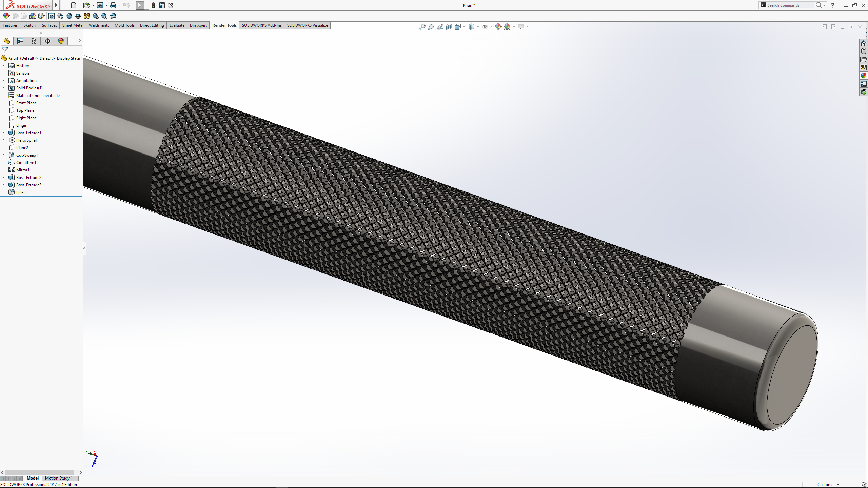
Task: Toggle the Integrated Preview render icon
Action: [52, 16]
